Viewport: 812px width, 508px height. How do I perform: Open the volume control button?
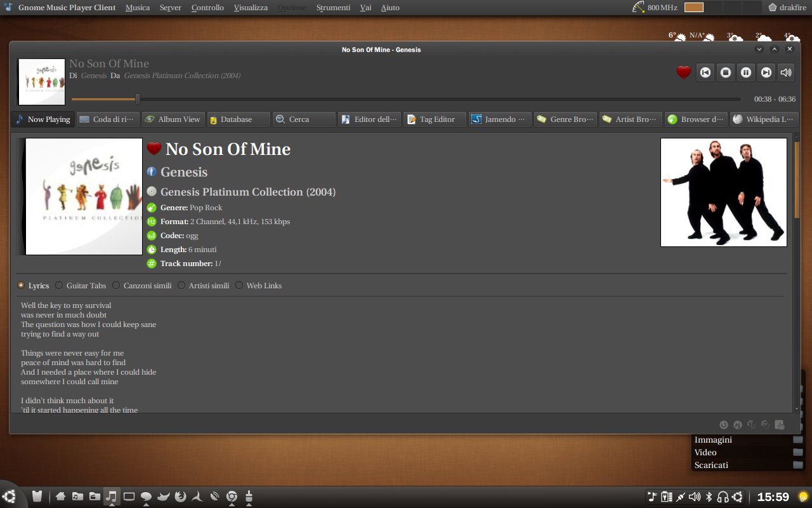coord(786,72)
